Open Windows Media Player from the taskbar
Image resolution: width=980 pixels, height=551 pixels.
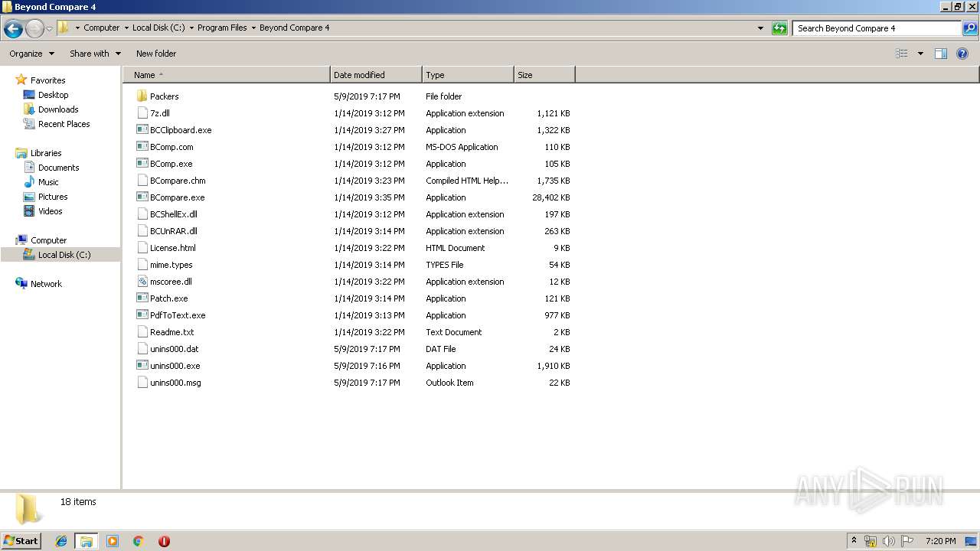[113, 541]
